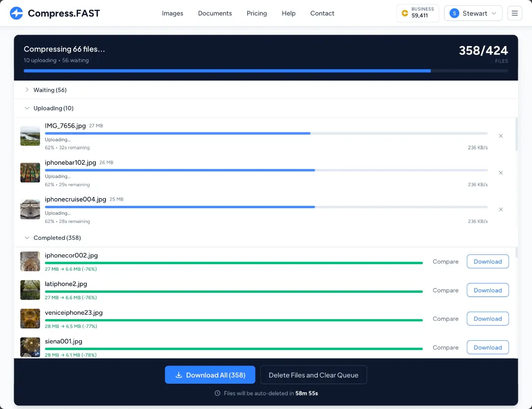Click Delete Files and Clear Queue
The height and width of the screenshot is (409, 532).
pos(313,374)
